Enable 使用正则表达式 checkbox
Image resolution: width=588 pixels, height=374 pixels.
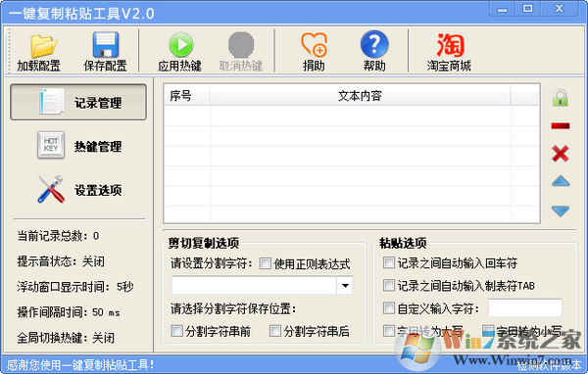click(266, 263)
